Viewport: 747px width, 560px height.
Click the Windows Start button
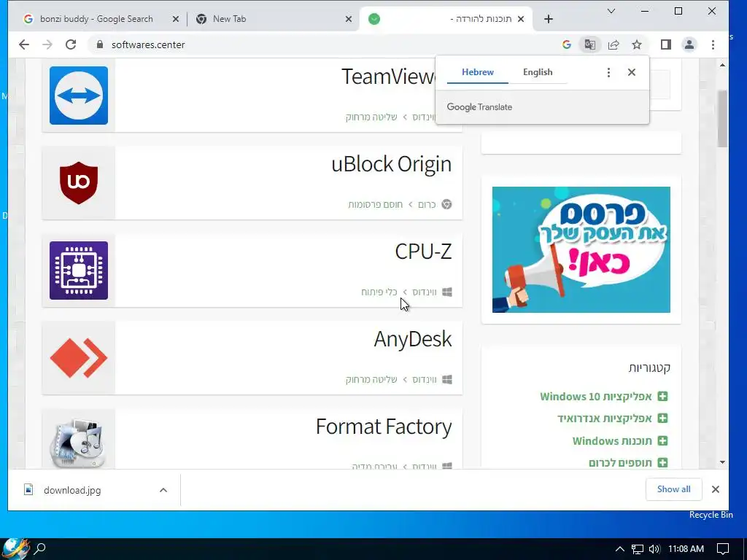15,548
